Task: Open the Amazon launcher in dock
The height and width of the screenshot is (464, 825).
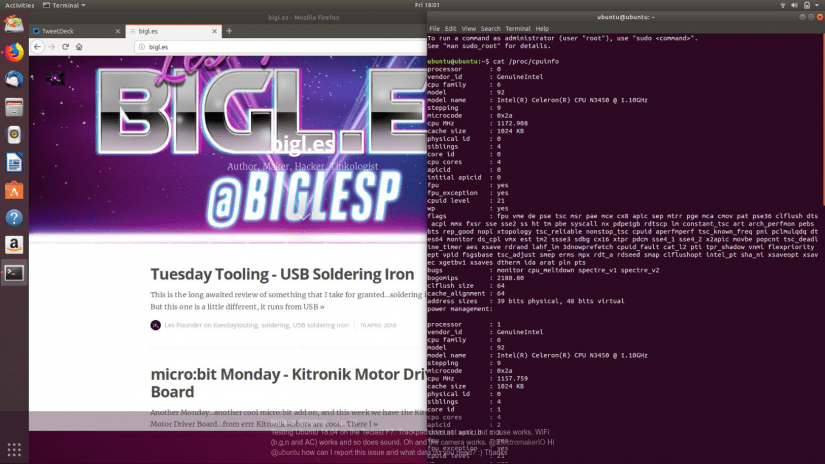Action: click(14, 245)
